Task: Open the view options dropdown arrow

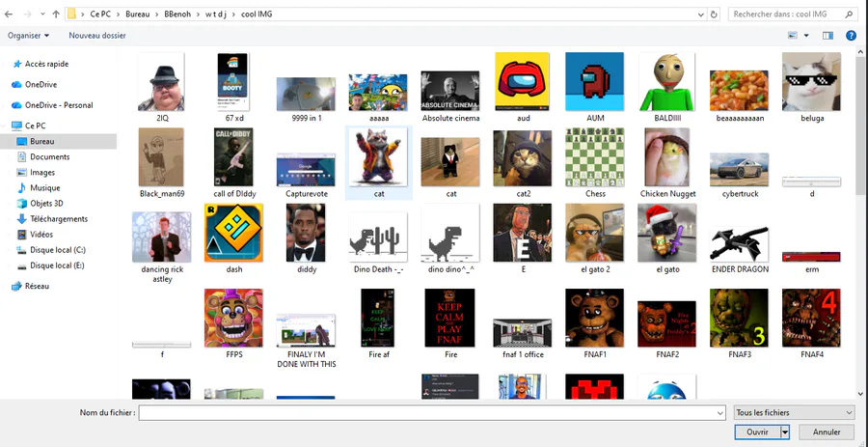Action: [x=806, y=36]
